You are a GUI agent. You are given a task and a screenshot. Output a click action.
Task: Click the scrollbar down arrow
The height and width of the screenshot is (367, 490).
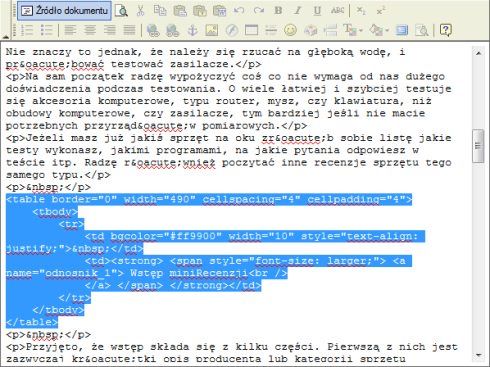[x=479, y=355]
